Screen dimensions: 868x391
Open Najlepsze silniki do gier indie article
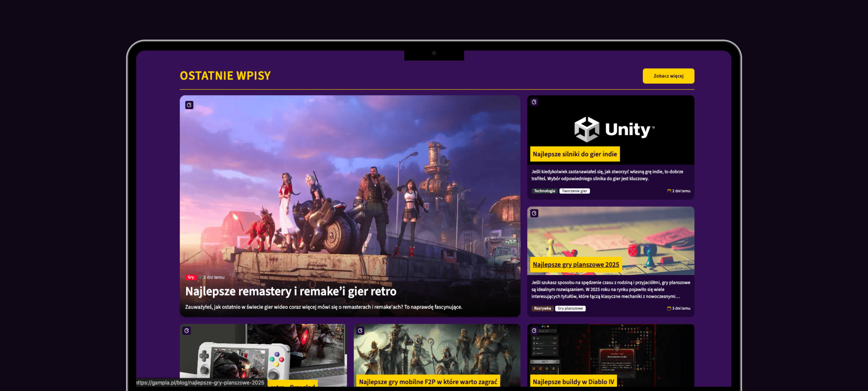coord(575,154)
